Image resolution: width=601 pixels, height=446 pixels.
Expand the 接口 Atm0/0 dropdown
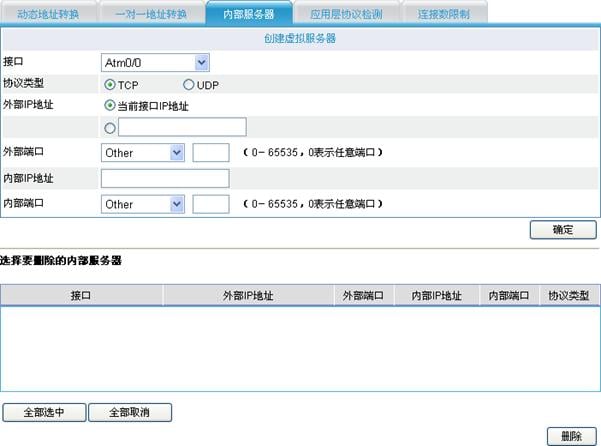155,63
